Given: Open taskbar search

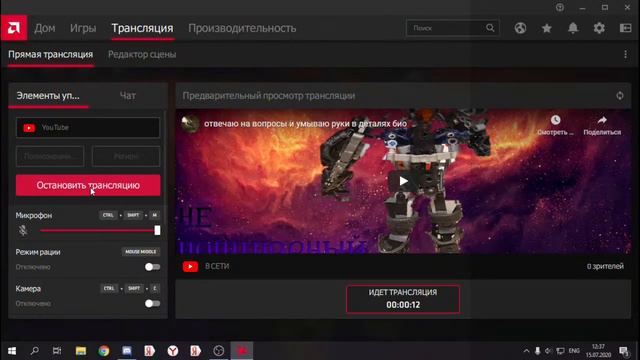Looking at the screenshot, I should click(x=35, y=351).
